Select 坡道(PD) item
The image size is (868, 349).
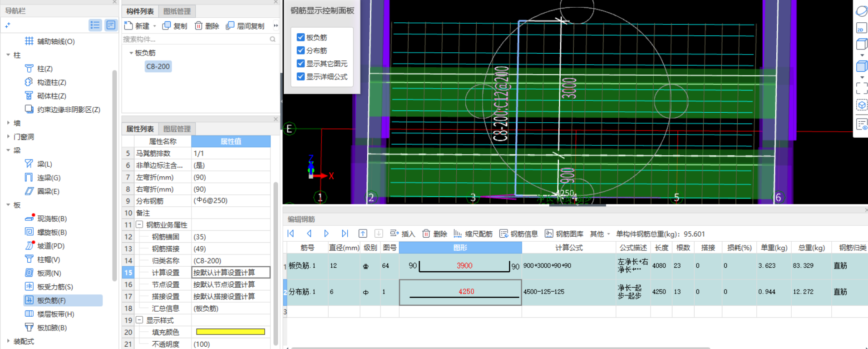pyautogui.click(x=51, y=246)
